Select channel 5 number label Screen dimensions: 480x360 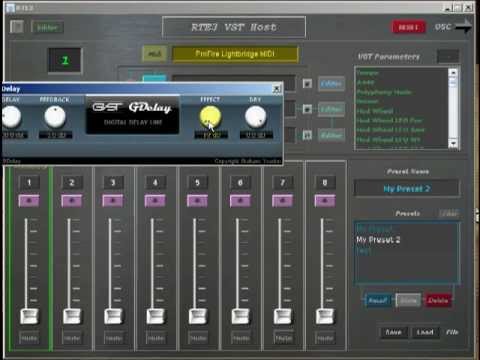click(x=197, y=183)
